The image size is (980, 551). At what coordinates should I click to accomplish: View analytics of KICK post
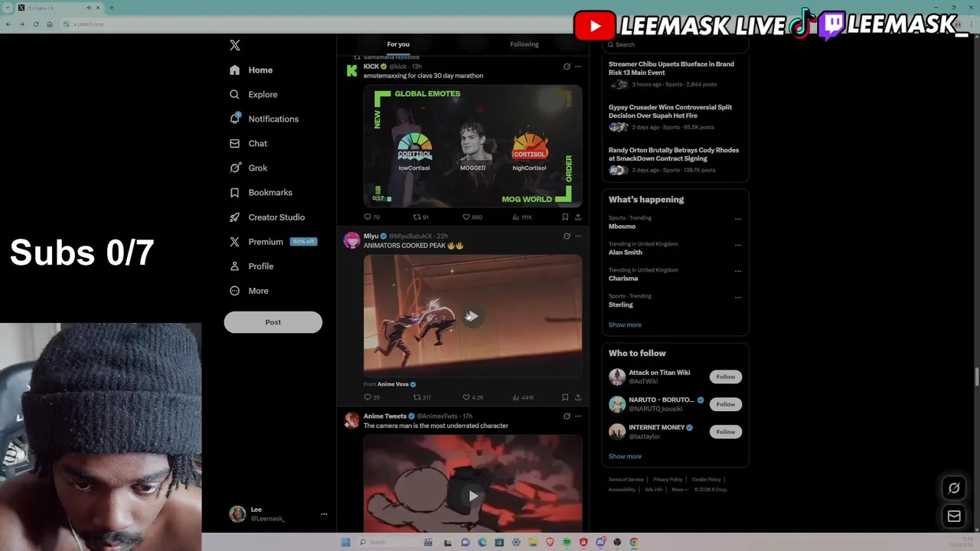tap(523, 217)
